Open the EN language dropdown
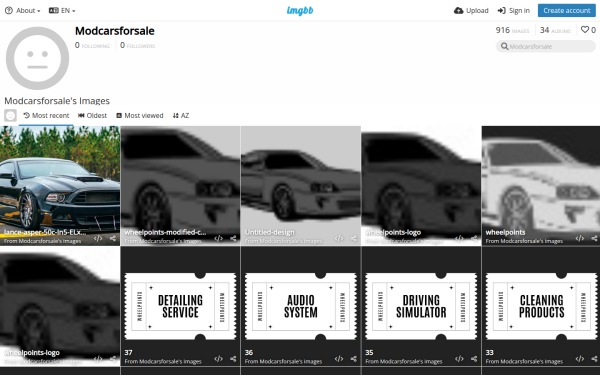Viewport: 600px width, 375px height. (62, 11)
